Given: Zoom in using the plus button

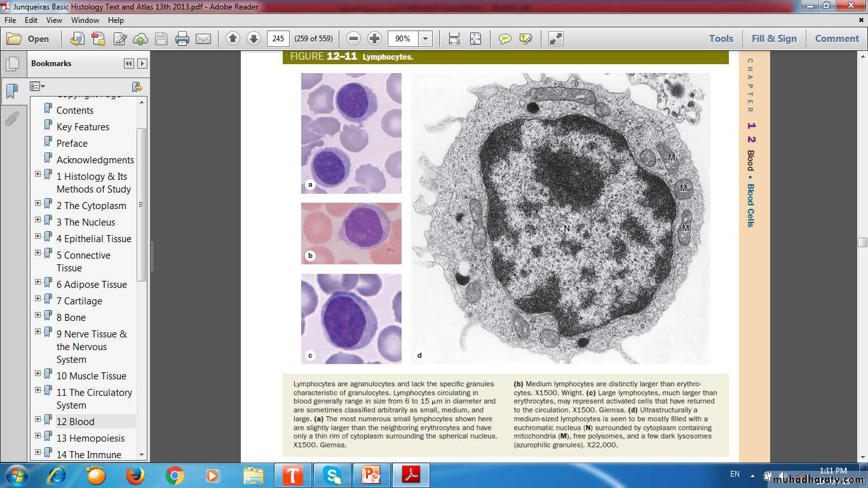Looking at the screenshot, I should pyautogui.click(x=375, y=39).
